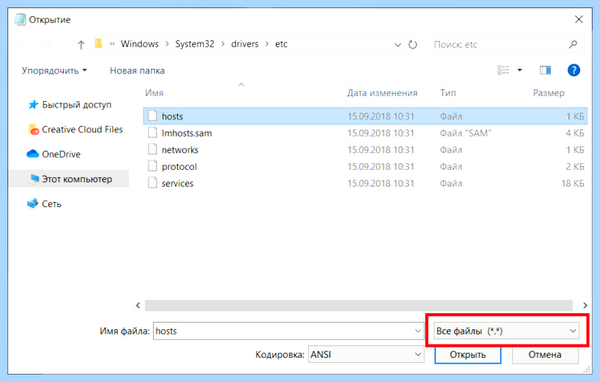Create a Новая папка
Image resolution: width=600 pixels, height=382 pixels.
coord(137,71)
